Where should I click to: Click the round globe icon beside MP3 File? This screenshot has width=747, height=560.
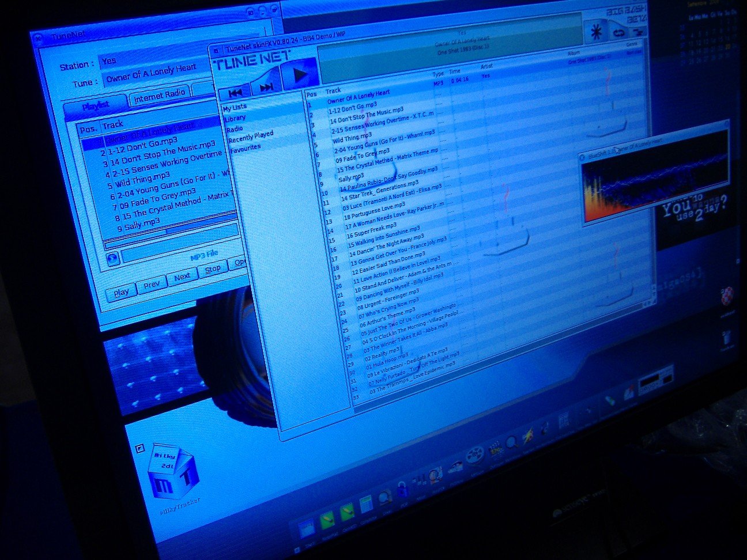[113, 258]
